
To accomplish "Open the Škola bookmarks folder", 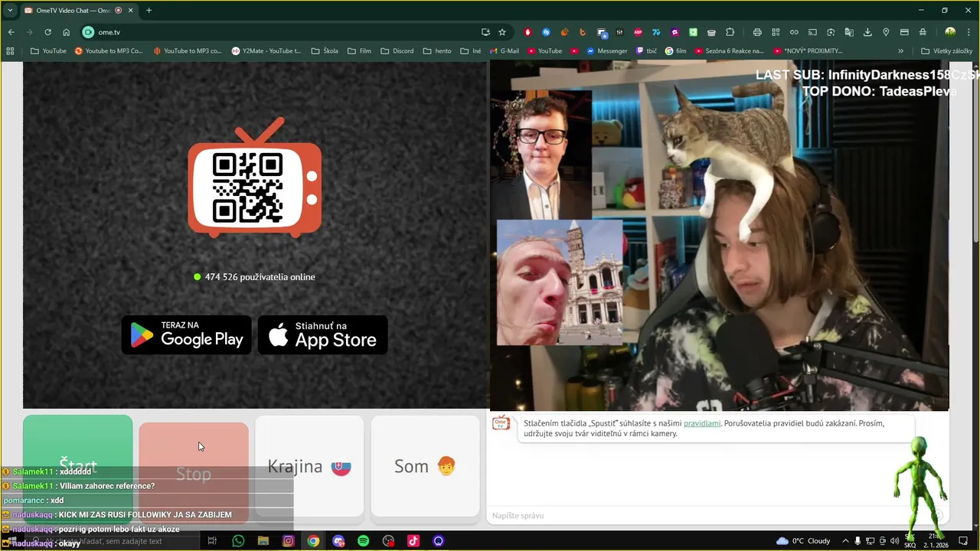I will click(325, 51).
